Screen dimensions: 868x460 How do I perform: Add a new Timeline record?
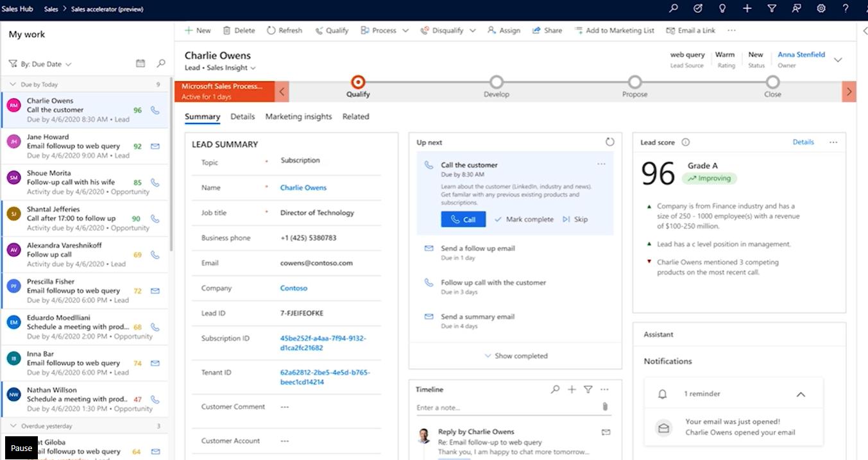point(572,389)
